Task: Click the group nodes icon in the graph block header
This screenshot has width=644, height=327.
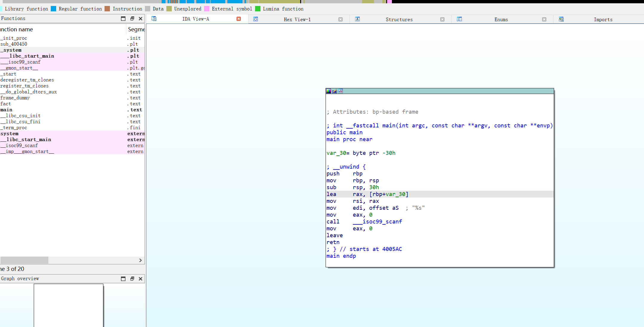Action: (341, 91)
